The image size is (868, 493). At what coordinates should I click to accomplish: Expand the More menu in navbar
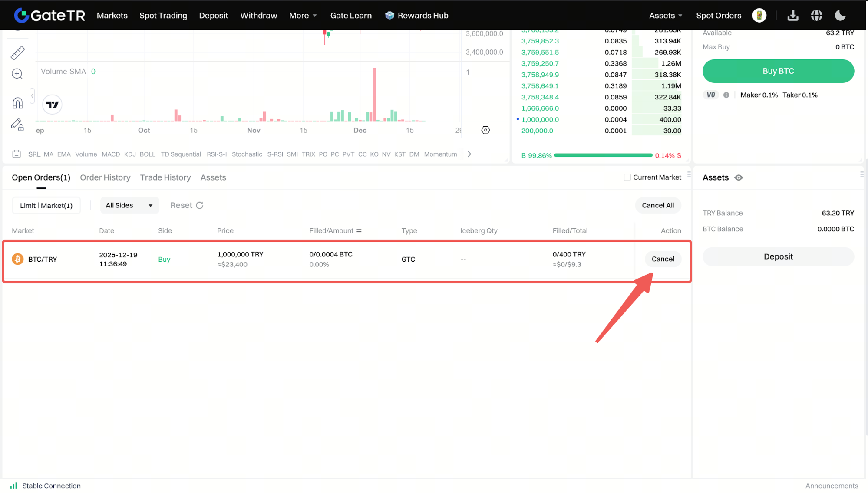[x=303, y=16]
